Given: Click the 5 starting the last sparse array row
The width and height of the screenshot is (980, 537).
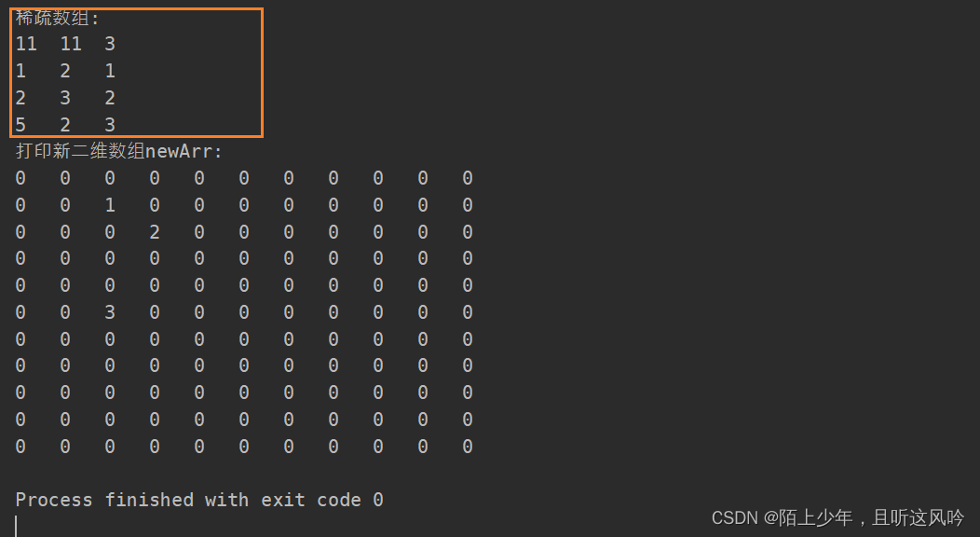Looking at the screenshot, I should (20, 124).
